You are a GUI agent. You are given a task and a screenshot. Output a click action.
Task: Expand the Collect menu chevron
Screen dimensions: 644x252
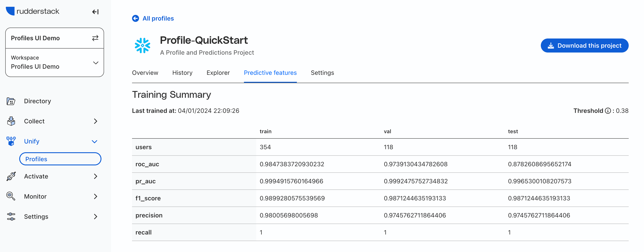point(96,121)
